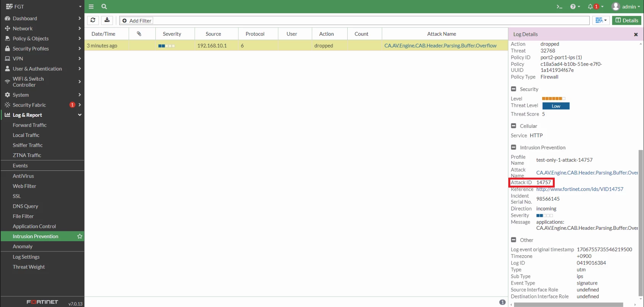Collapse the Other section
The image size is (644, 307).
pos(513,240)
